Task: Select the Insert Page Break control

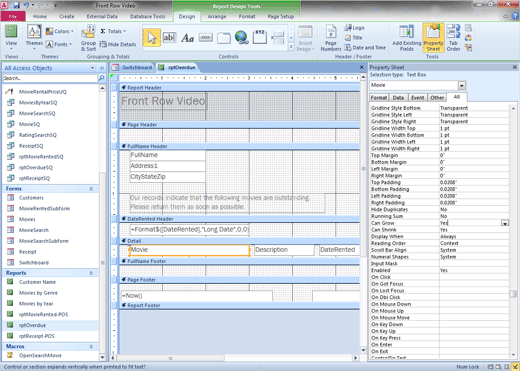Action: tap(278, 38)
